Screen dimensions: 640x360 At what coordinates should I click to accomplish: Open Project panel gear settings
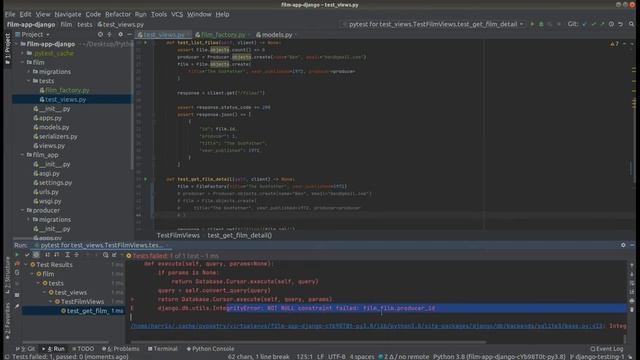pos(120,35)
